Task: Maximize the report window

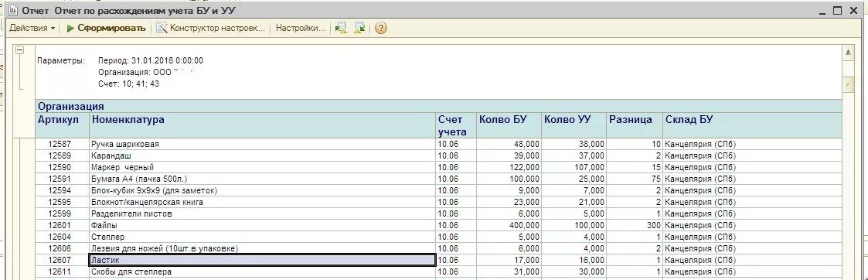Action: pyautogui.click(x=838, y=10)
